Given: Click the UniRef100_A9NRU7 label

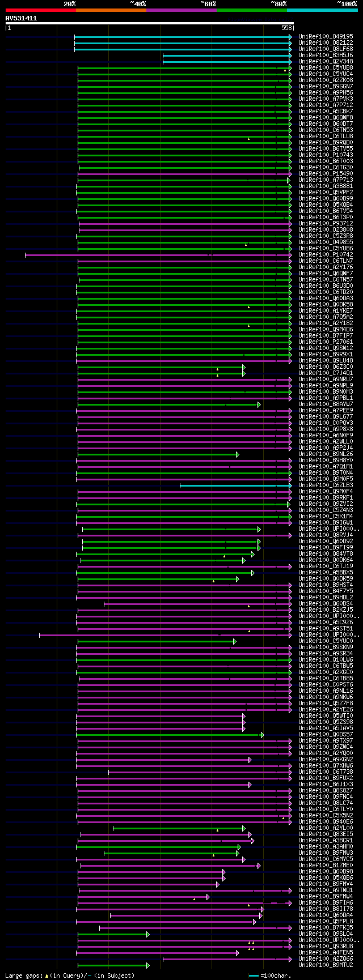Looking at the screenshot, I should click(326, 379).
